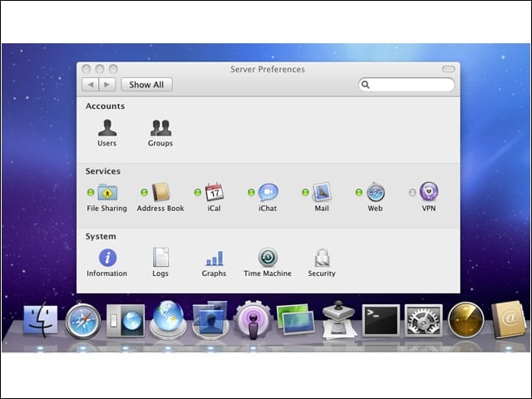Open Workgroup Manager in the Dock
The image size is (532, 399).
(210, 319)
